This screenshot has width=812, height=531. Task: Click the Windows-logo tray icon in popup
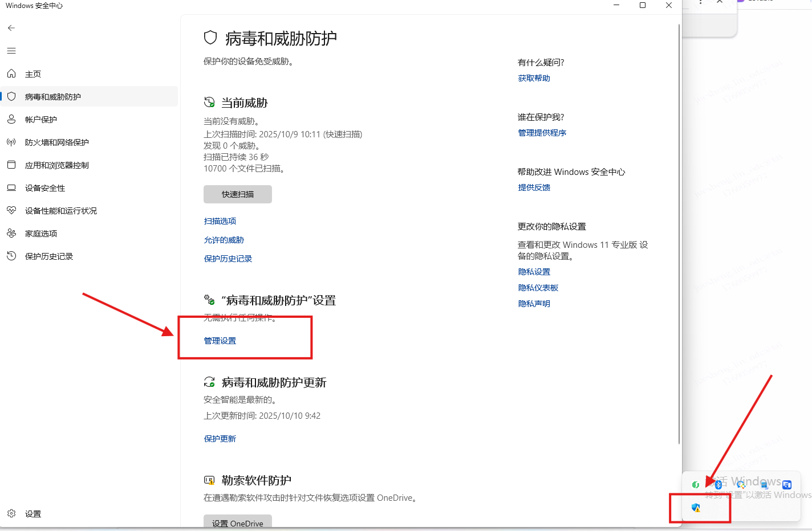pos(764,485)
